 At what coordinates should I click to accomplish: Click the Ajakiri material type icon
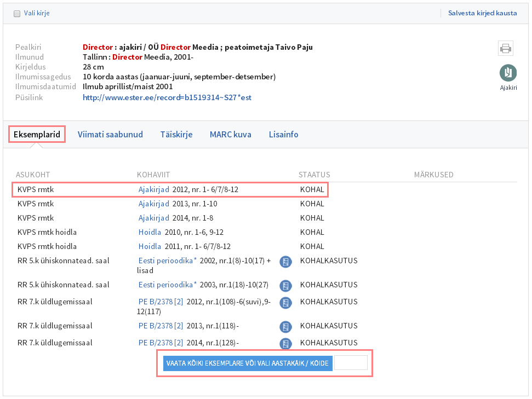pyautogui.click(x=508, y=73)
